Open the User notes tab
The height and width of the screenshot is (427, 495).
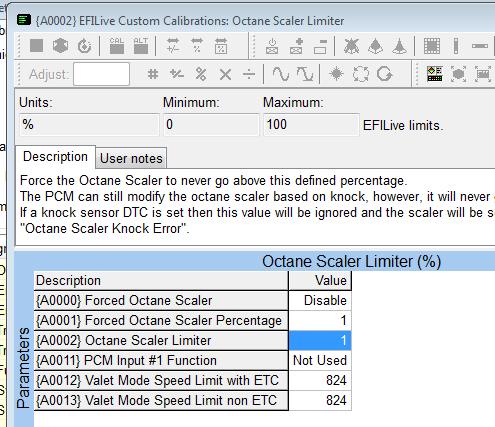point(131,158)
